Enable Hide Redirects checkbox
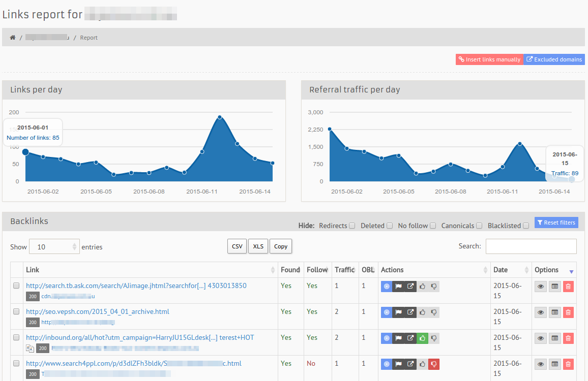 [352, 226]
